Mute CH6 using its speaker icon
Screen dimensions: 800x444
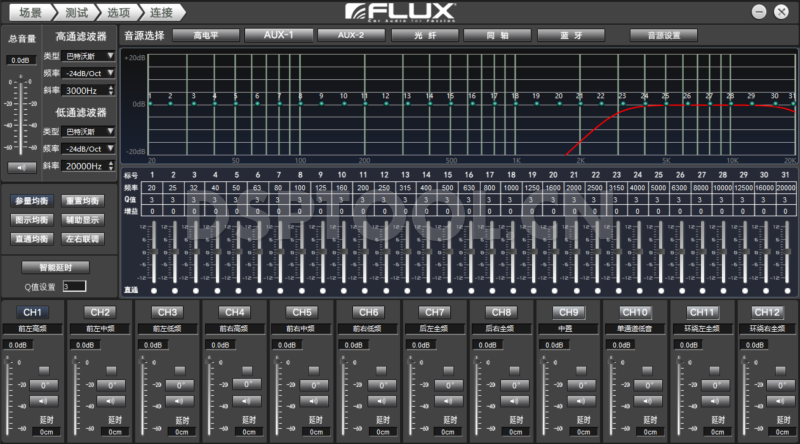tap(382, 401)
